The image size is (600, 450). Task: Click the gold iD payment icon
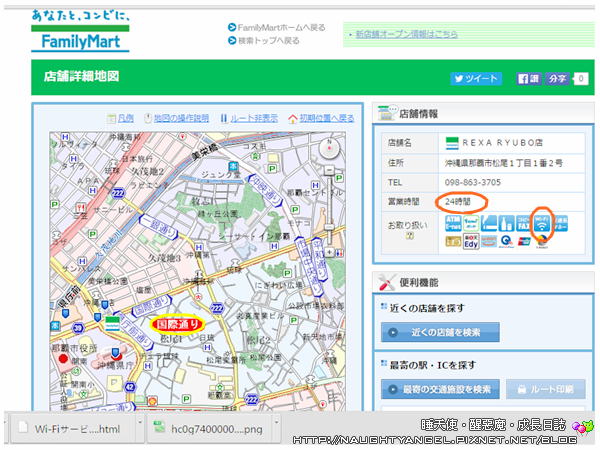tap(453, 241)
